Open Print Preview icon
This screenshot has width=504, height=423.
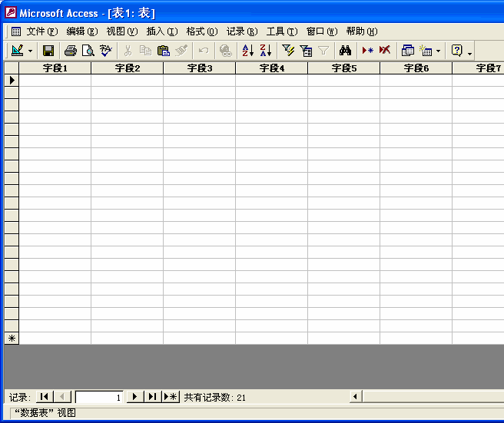pyautogui.click(x=88, y=51)
